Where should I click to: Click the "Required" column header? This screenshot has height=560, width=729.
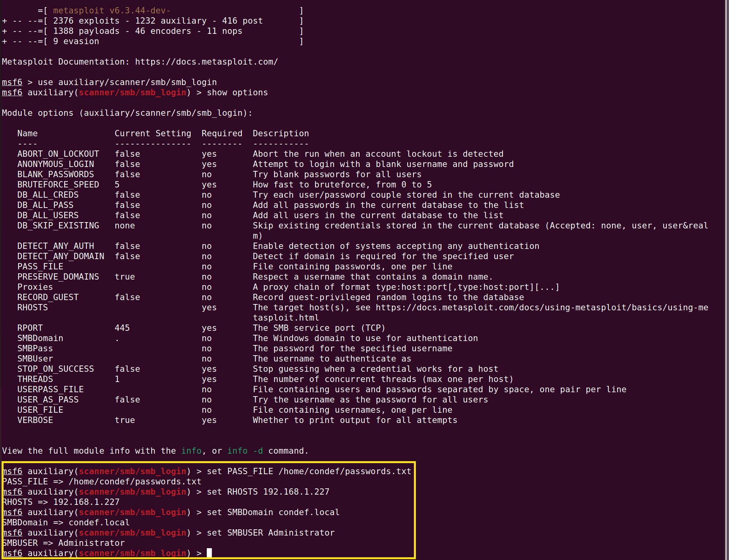tap(222, 134)
